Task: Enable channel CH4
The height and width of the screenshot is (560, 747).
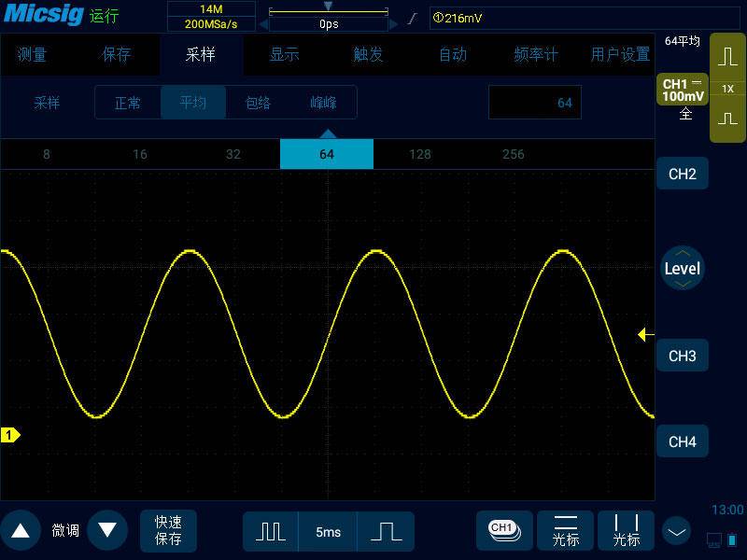Action: coord(683,441)
